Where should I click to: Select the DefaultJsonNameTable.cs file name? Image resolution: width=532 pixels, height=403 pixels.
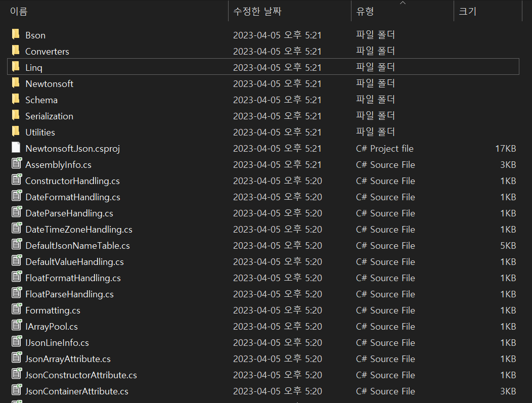point(78,246)
